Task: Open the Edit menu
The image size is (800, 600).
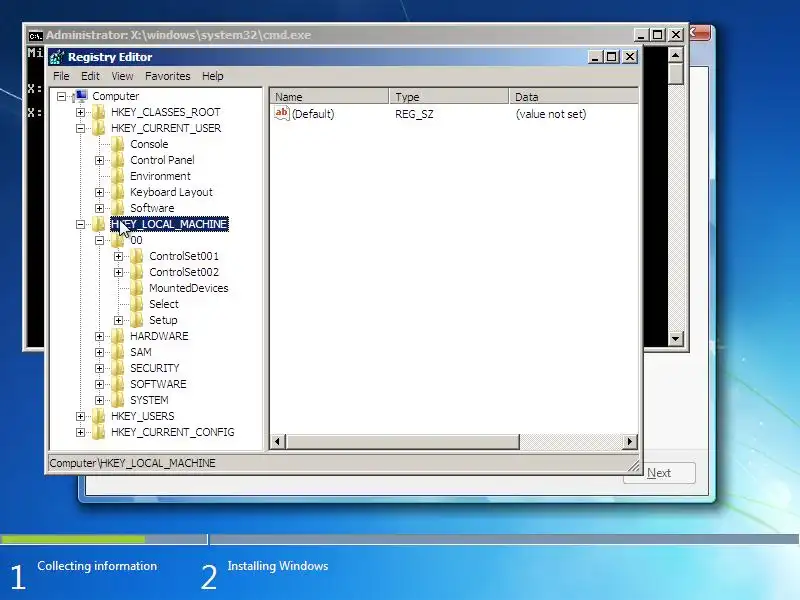Action: pyautogui.click(x=90, y=76)
